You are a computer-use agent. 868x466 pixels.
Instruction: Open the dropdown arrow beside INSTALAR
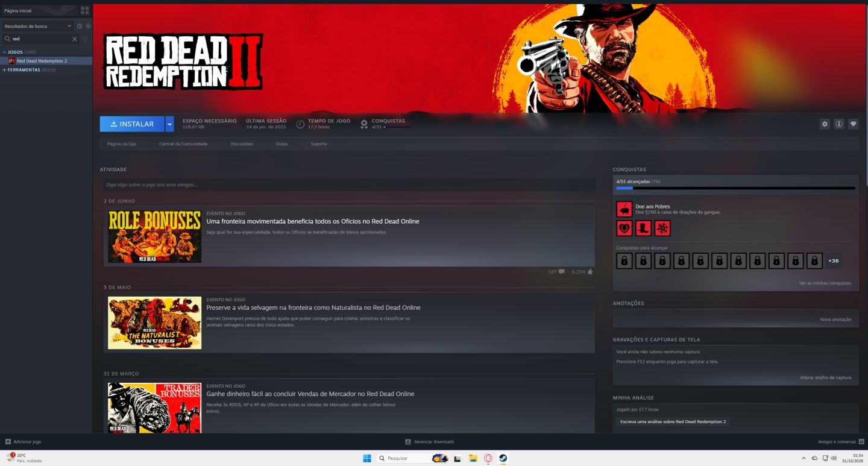(170, 124)
